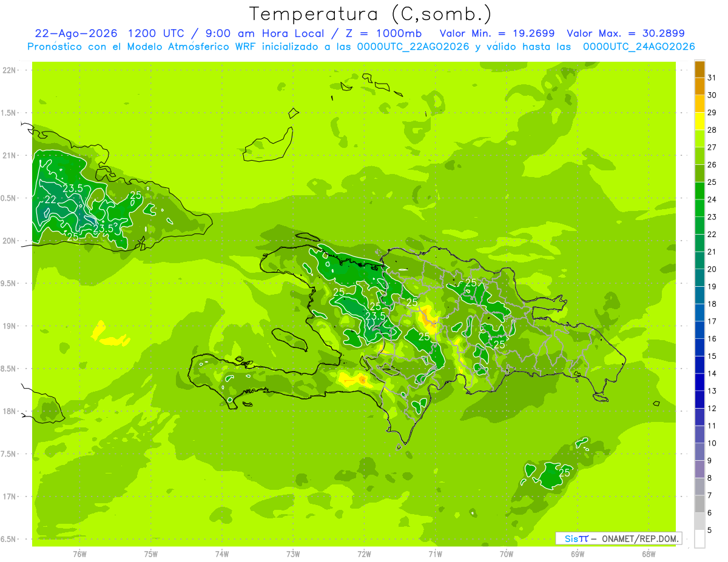Click the latitude label '21N'

9,156
